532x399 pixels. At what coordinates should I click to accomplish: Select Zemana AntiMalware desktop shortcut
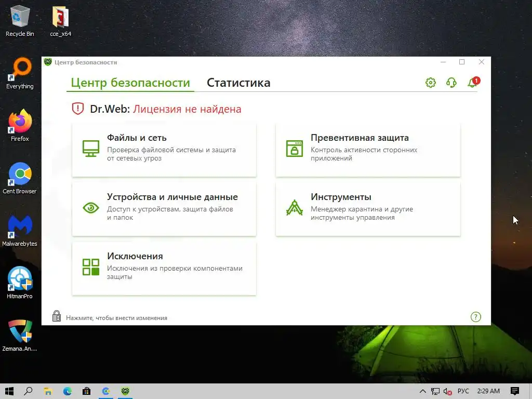click(x=20, y=336)
